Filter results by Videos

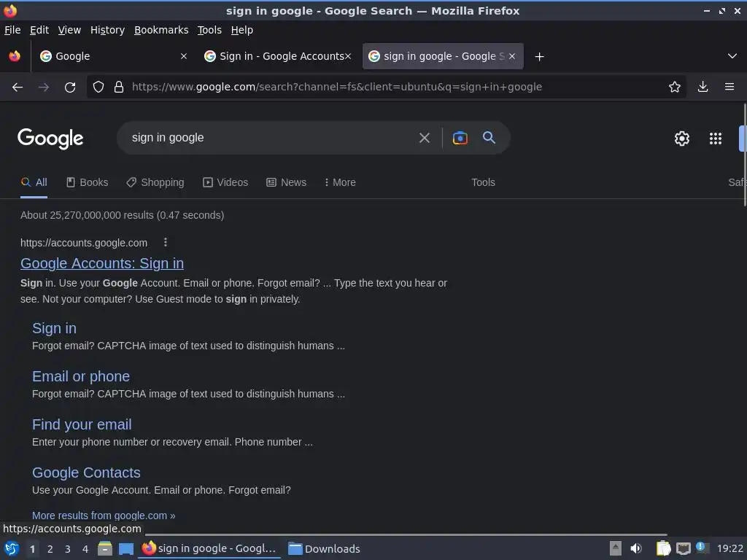pyautogui.click(x=225, y=182)
